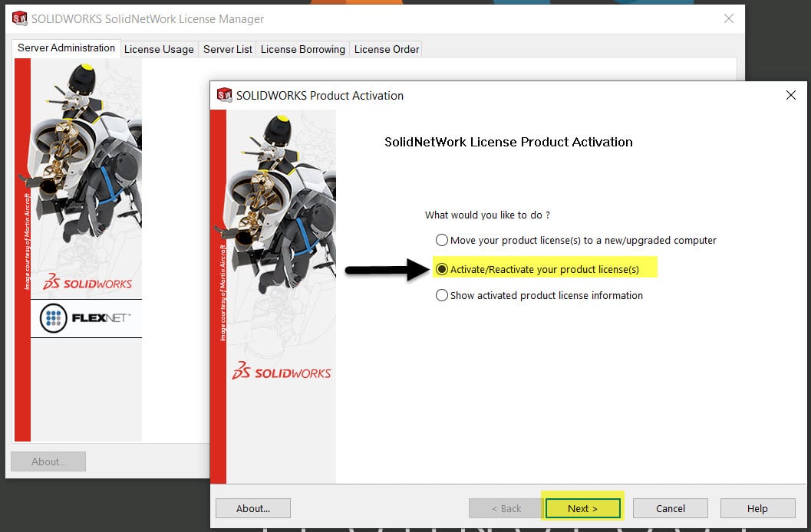Switch to Server Administration tab
Screen dimensions: 811x532
tap(66, 48)
